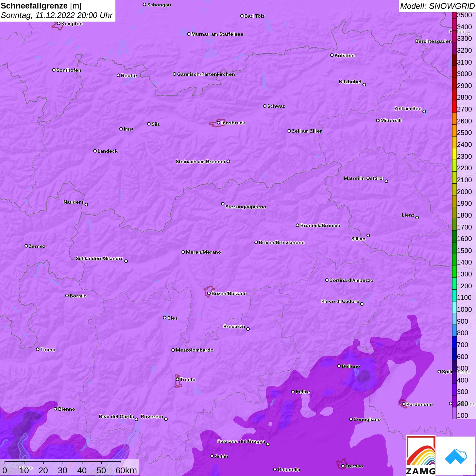Select the Belluno city label
476x476 pixels.
click(x=351, y=366)
